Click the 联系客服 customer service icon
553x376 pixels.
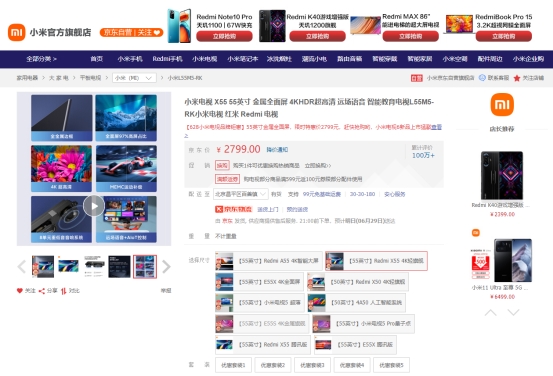pyautogui.click(x=482, y=78)
